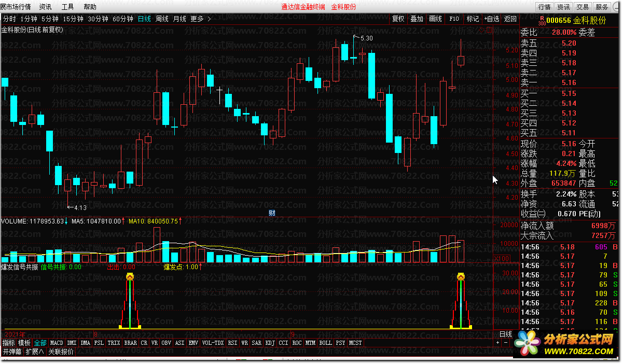
Task: Click the 返回 back button
Action: click(510, 19)
